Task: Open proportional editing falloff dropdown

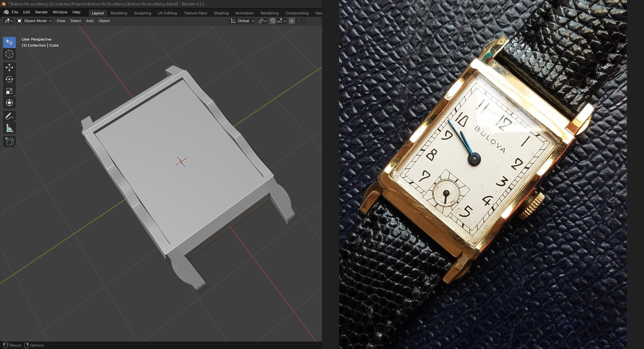Action: pos(301,21)
